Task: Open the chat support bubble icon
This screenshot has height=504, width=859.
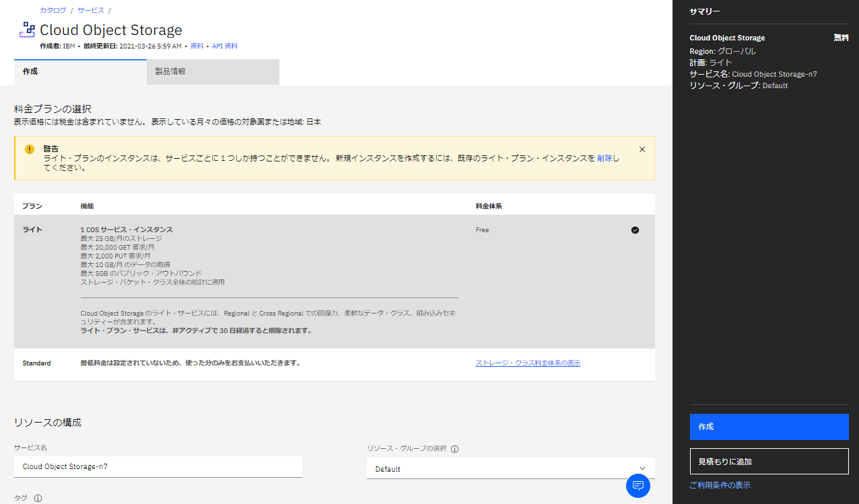Action: pyautogui.click(x=638, y=486)
